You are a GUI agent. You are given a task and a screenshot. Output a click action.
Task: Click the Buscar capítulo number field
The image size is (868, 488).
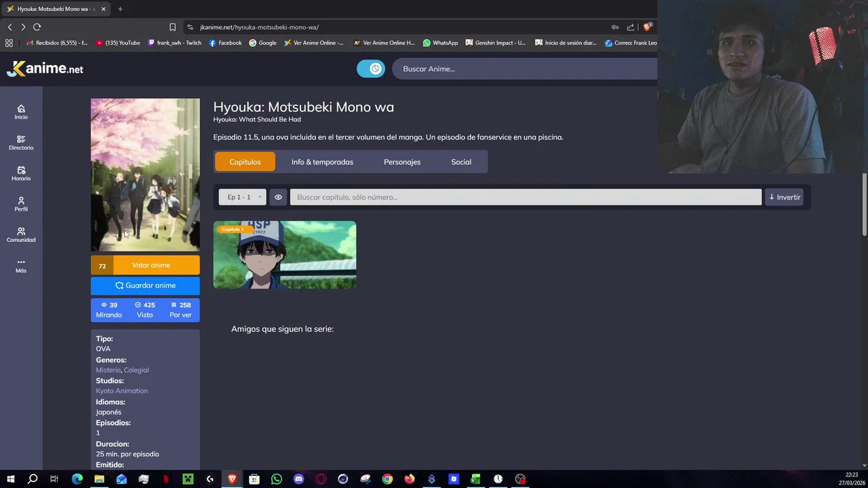[x=526, y=197]
